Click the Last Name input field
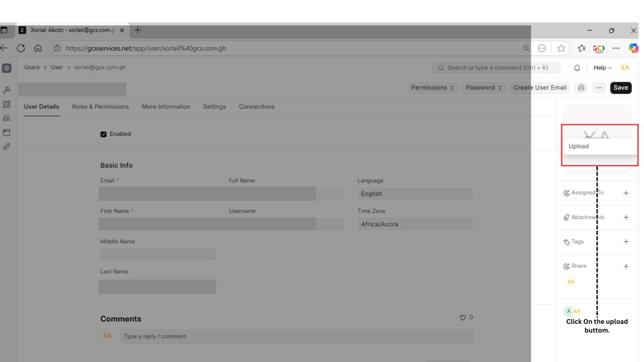This screenshot has width=644, height=362. 158,287
